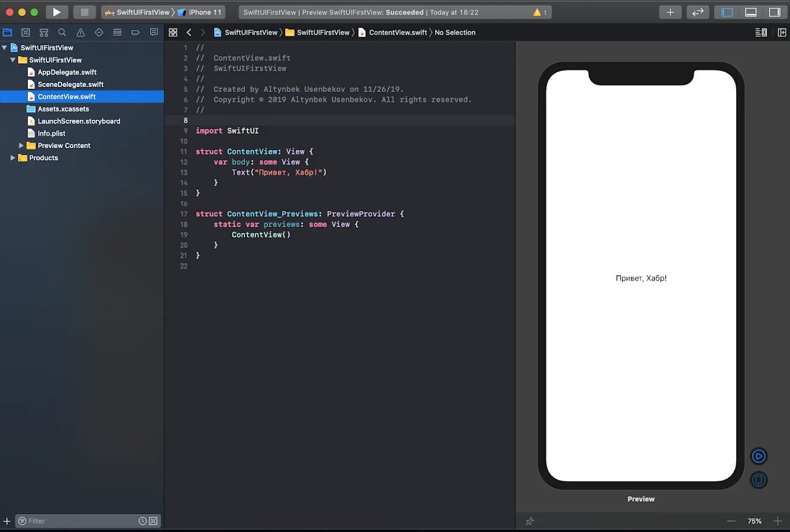This screenshot has height=532, width=790.
Task: Click the build status activity bar
Action: (x=395, y=12)
